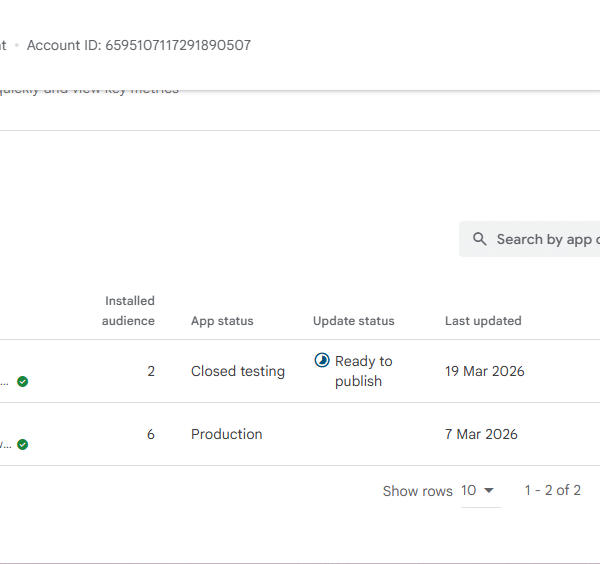Image resolution: width=600 pixels, height=564 pixels.
Task: Click the Ready to publish clock icon
Action: pos(322,360)
